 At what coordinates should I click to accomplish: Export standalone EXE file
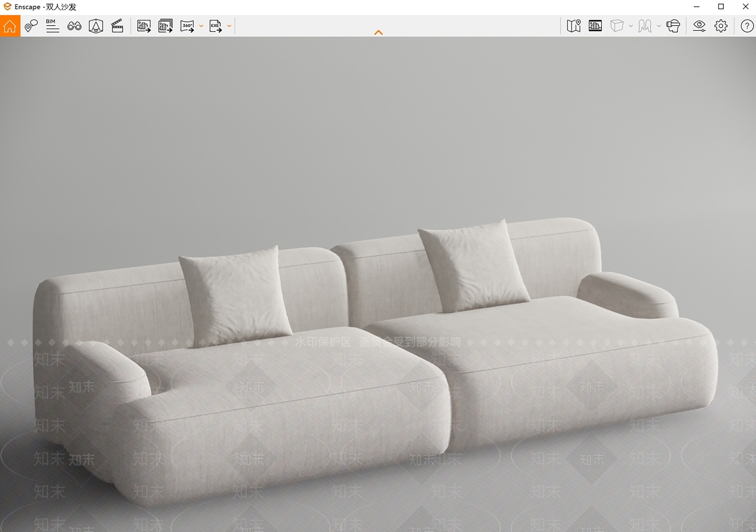point(215,26)
